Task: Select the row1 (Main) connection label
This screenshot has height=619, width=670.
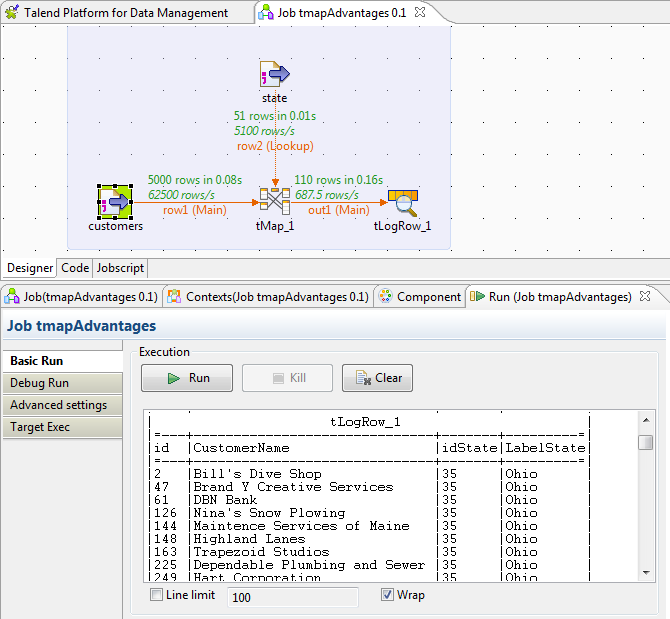Action: pos(195,210)
